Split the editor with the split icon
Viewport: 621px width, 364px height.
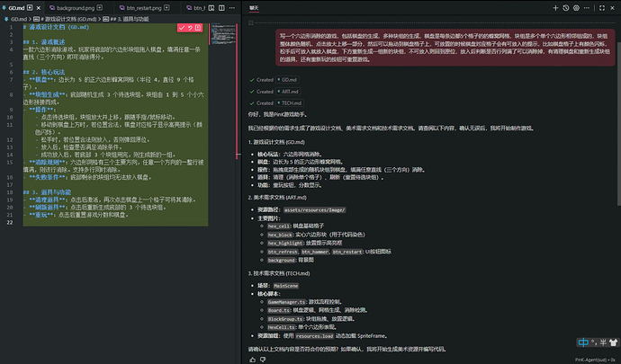click(x=221, y=8)
